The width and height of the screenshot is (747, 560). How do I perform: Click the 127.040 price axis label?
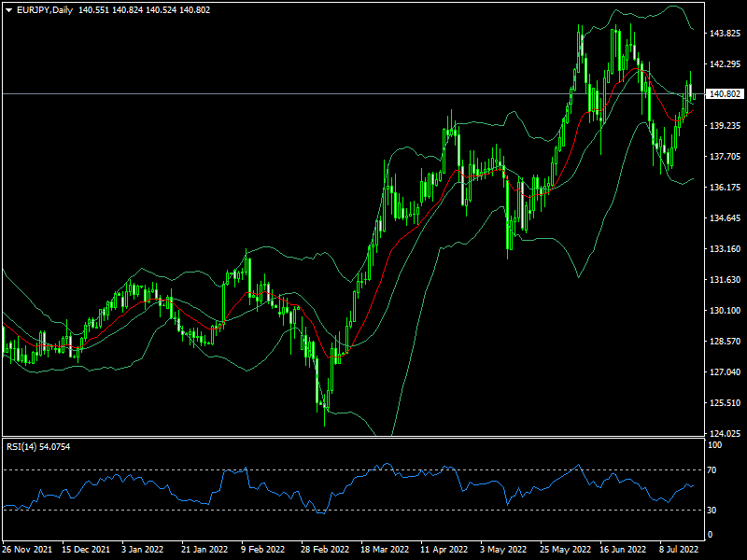click(726, 371)
